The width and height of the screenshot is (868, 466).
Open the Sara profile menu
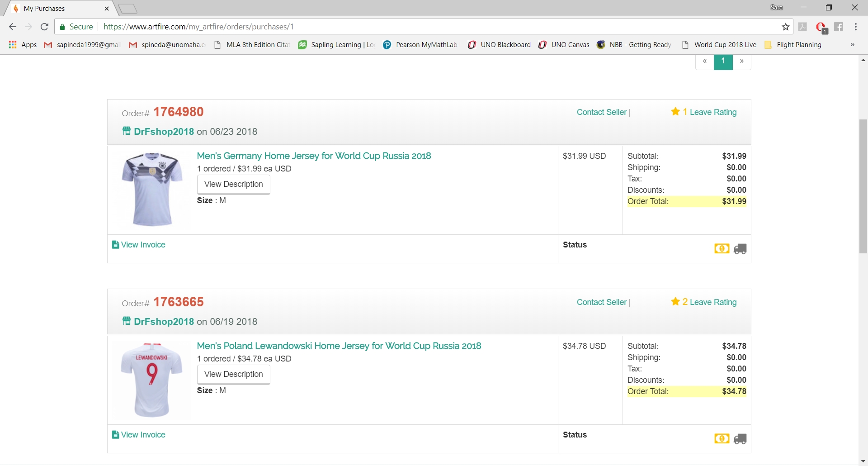click(777, 7)
